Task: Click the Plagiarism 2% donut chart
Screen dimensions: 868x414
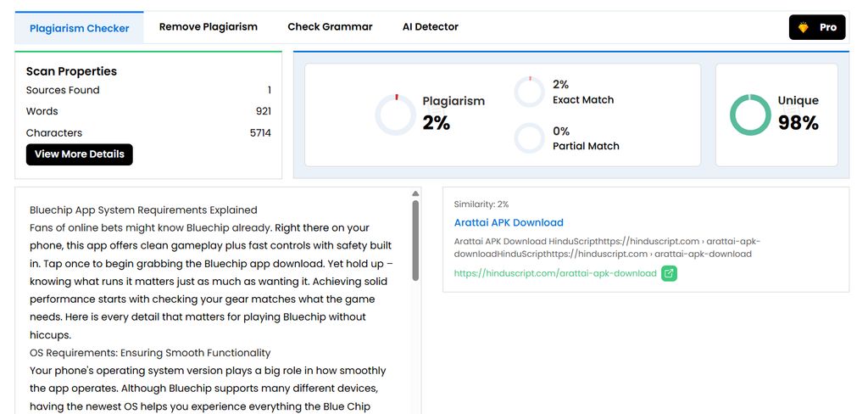Action: pos(396,115)
